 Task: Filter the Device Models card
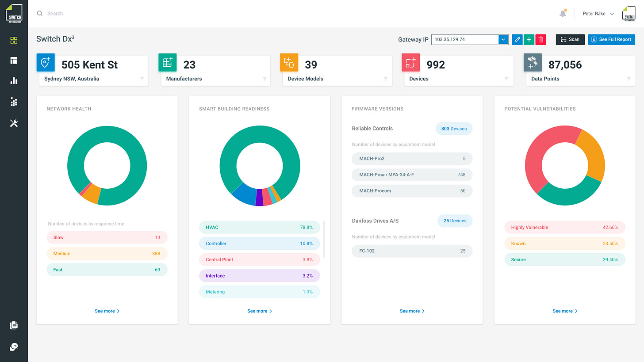click(x=386, y=79)
